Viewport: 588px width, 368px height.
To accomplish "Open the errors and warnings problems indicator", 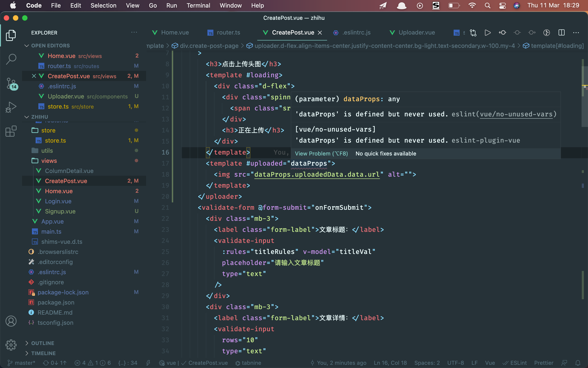I will coord(93,363).
